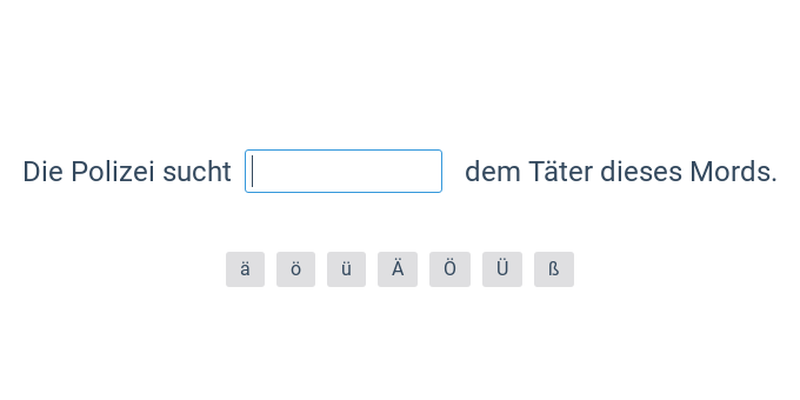Click the word "Polizei" in the sentence

pyautogui.click(x=112, y=172)
